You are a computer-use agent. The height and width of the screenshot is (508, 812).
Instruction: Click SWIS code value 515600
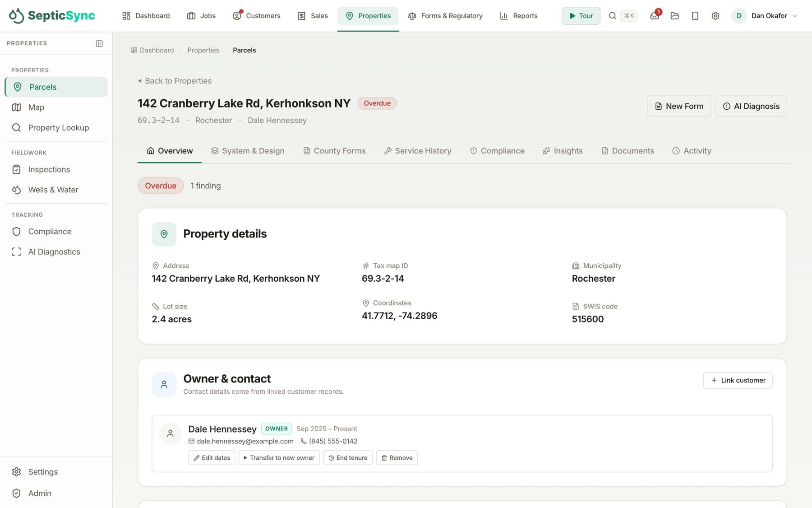pos(588,319)
